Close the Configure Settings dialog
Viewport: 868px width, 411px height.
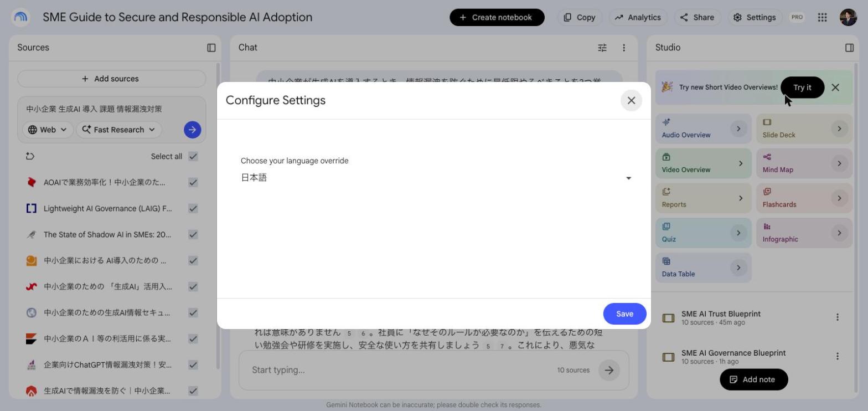[x=631, y=100]
